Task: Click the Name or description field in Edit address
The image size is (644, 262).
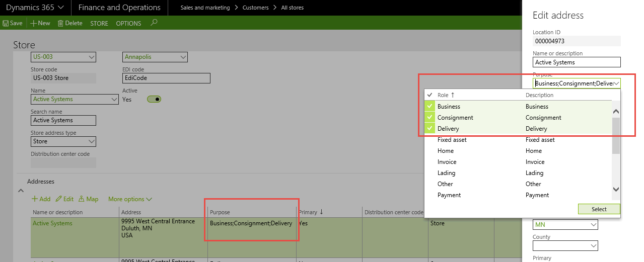Action: pyautogui.click(x=577, y=62)
